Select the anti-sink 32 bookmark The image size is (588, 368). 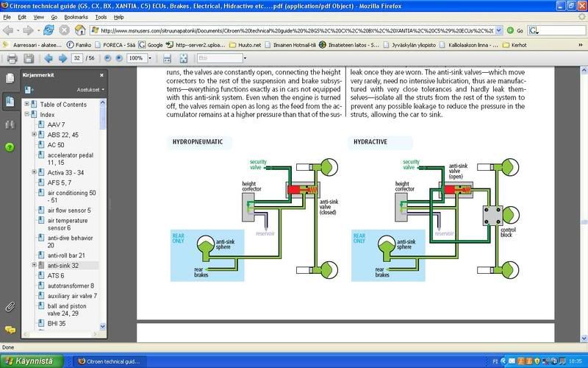pyautogui.click(x=62, y=265)
